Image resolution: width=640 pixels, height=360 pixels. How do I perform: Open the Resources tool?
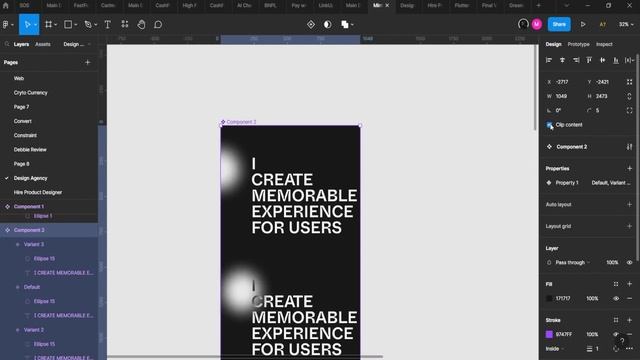(x=125, y=24)
